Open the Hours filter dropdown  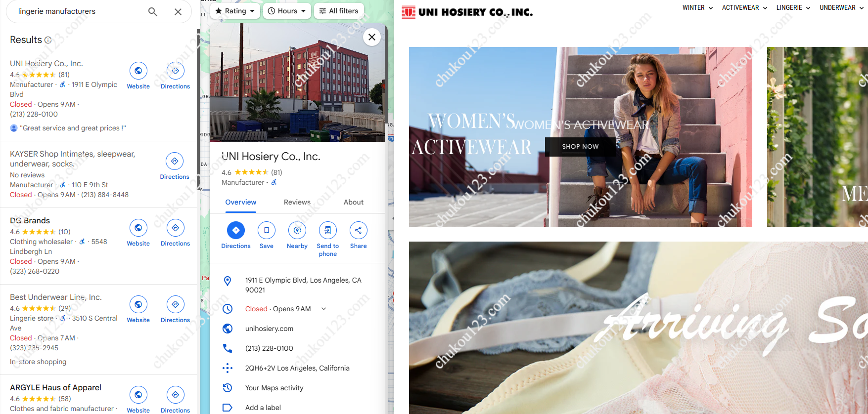click(287, 11)
